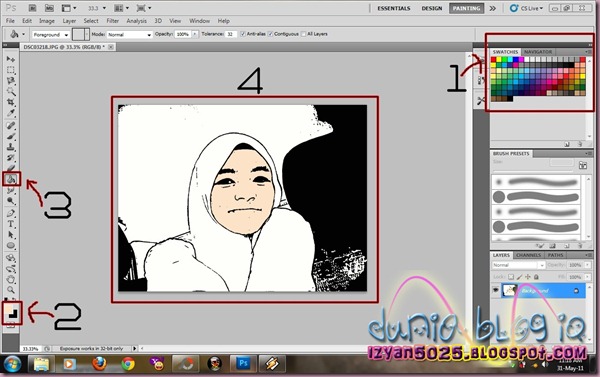Lock transparent pixels in Layers panel
Viewport: 600px width, 377px height.
(511, 276)
